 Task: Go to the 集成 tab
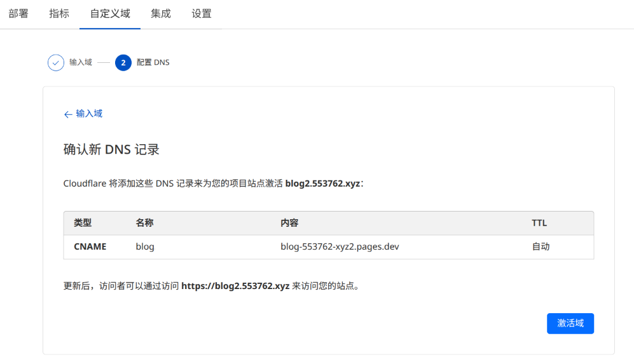click(x=161, y=13)
